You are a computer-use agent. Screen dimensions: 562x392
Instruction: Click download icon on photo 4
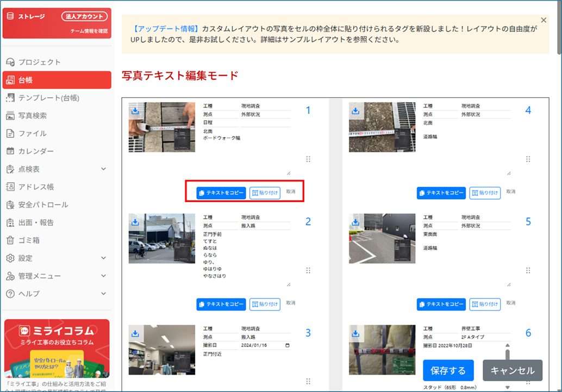tap(355, 111)
